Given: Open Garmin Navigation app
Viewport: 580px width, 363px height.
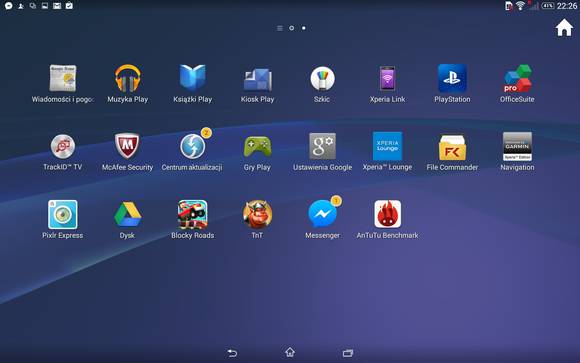Looking at the screenshot, I should tap(517, 146).
